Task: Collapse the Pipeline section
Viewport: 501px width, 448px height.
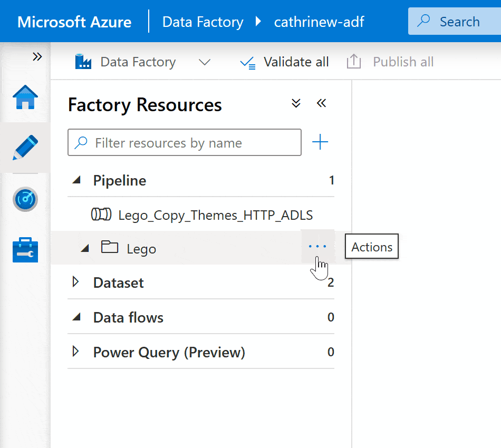Action: tap(77, 180)
